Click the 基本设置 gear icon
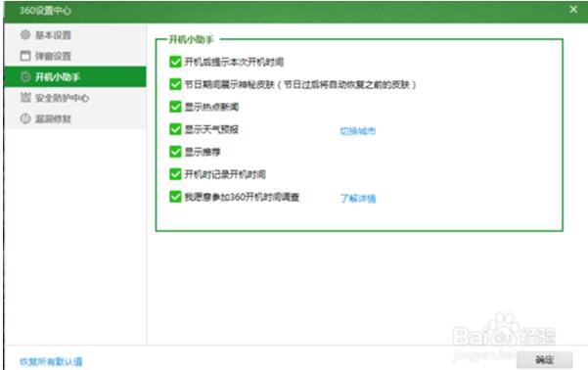This screenshot has width=588, height=370. tap(25, 35)
